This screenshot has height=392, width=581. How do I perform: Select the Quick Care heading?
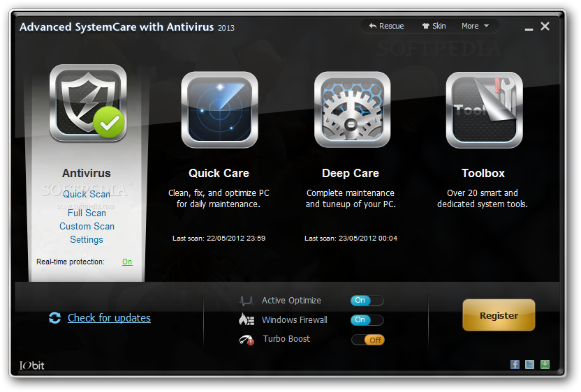(219, 173)
